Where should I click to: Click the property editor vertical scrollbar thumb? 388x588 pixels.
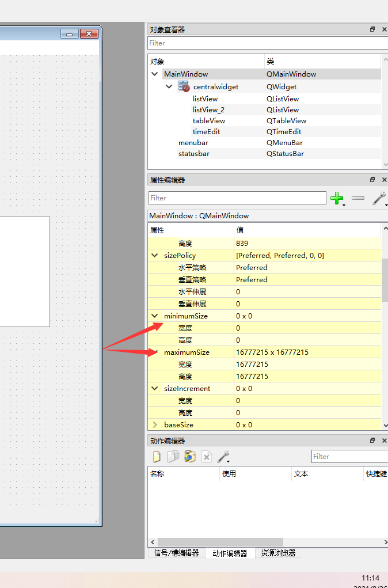tap(385, 280)
